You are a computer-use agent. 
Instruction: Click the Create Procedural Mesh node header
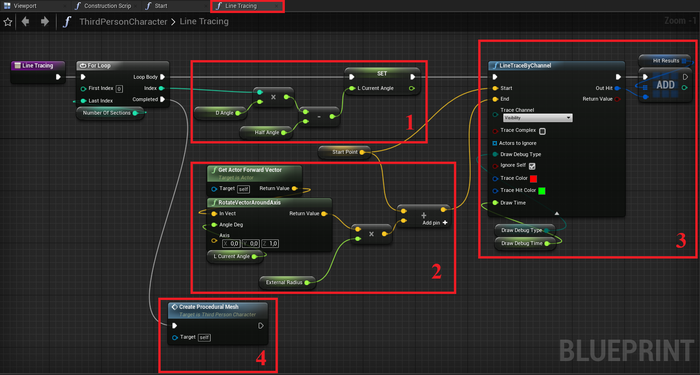tap(218, 310)
